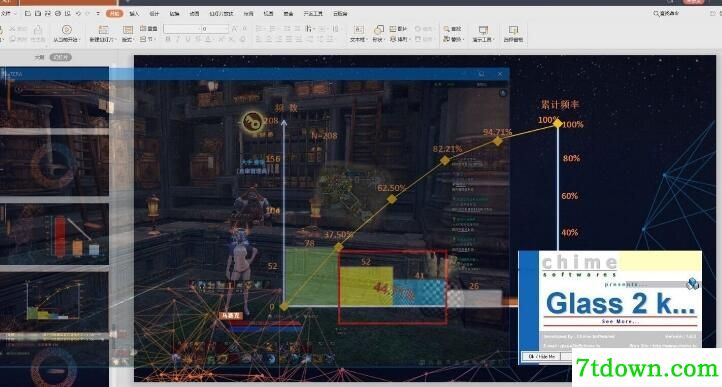Switch to the 幻灯片 Slides panel tab
The image size is (722, 387).
coord(61,58)
